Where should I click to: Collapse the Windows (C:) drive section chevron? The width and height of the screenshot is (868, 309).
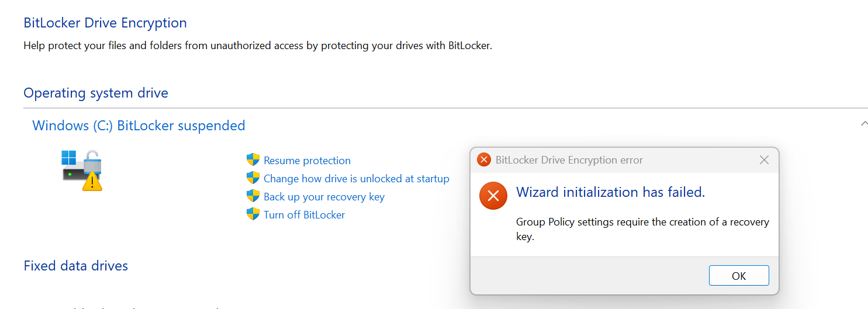tap(864, 123)
